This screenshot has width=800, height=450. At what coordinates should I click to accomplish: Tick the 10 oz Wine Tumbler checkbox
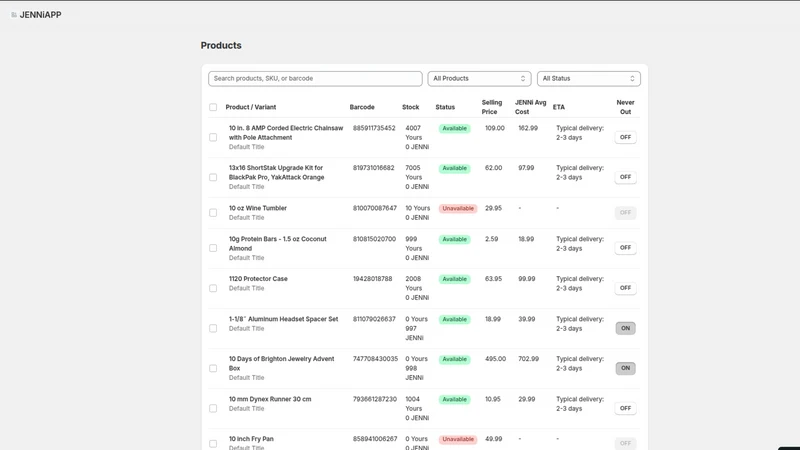[213, 213]
